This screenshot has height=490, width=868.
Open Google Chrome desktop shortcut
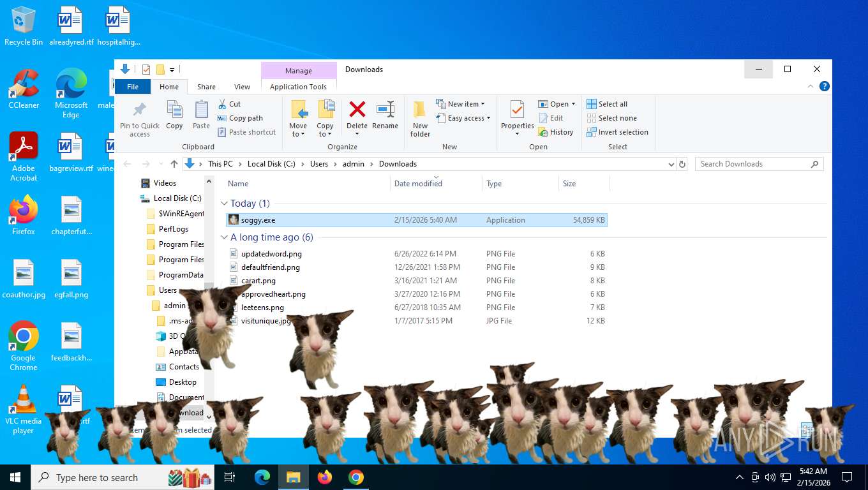coord(24,346)
